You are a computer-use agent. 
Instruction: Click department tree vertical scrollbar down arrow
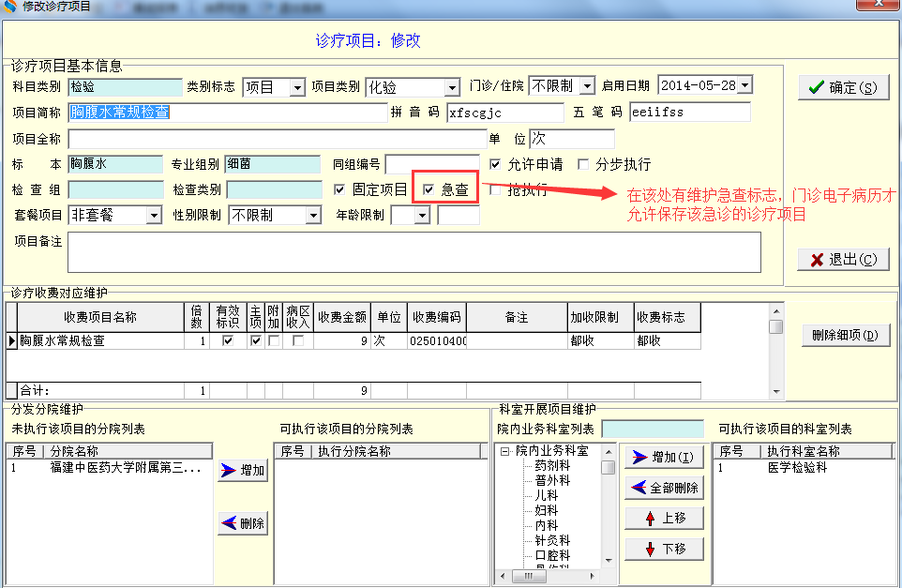tap(609, 561)
